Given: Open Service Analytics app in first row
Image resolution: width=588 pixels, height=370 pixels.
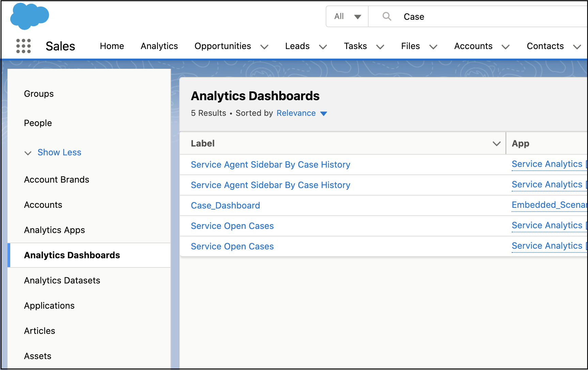Looking at the screenshot, I should click(x=549, y=164).
